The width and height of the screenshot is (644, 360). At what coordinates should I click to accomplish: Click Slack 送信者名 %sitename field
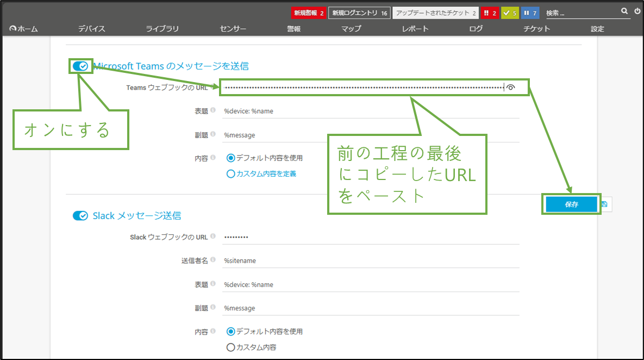(x=371, y=260)
